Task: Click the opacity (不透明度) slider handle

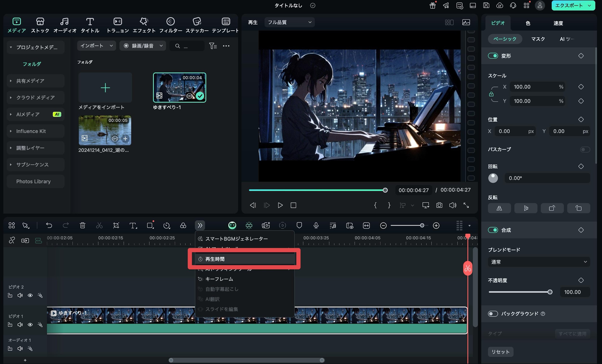Action: pos(550,292)
